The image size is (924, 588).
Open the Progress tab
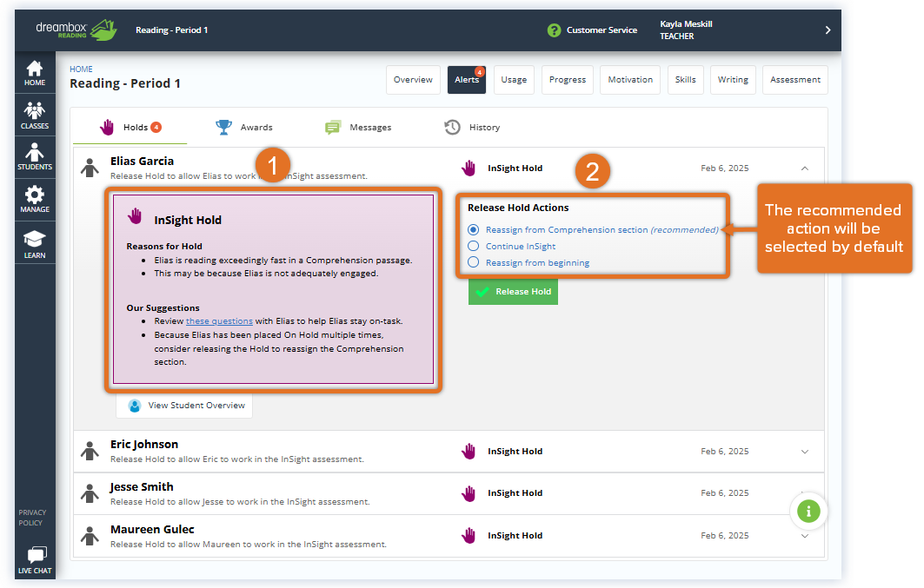(x=567, y=79)
